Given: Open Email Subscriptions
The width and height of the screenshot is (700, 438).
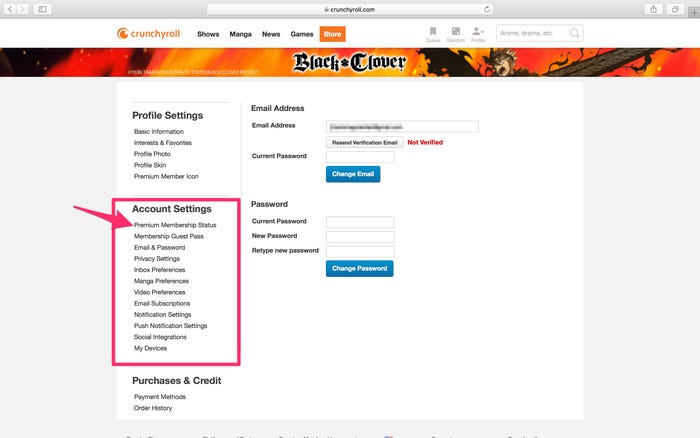Looking at the screenshot, I should [x=162, y=303].
